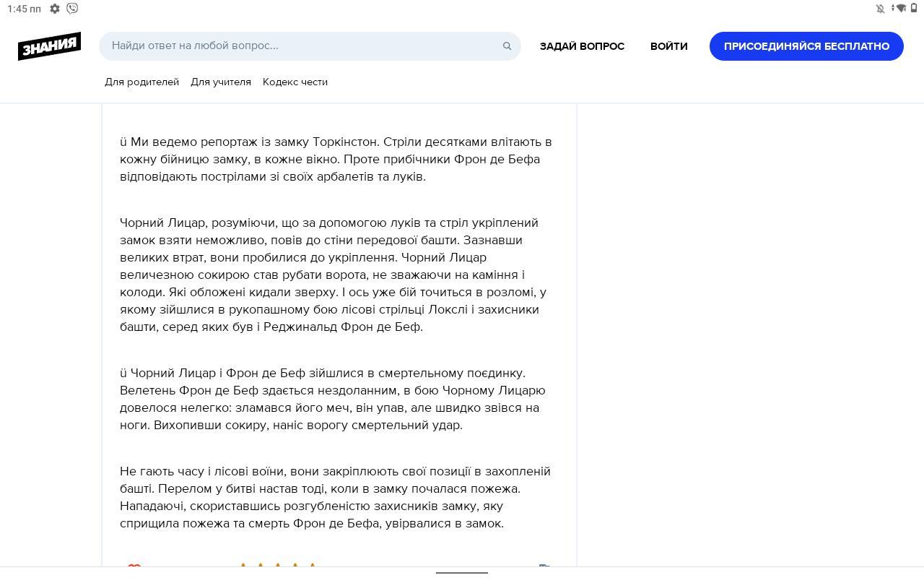Click the paragraph starting "Не гають часу"

tap(336, 497)
